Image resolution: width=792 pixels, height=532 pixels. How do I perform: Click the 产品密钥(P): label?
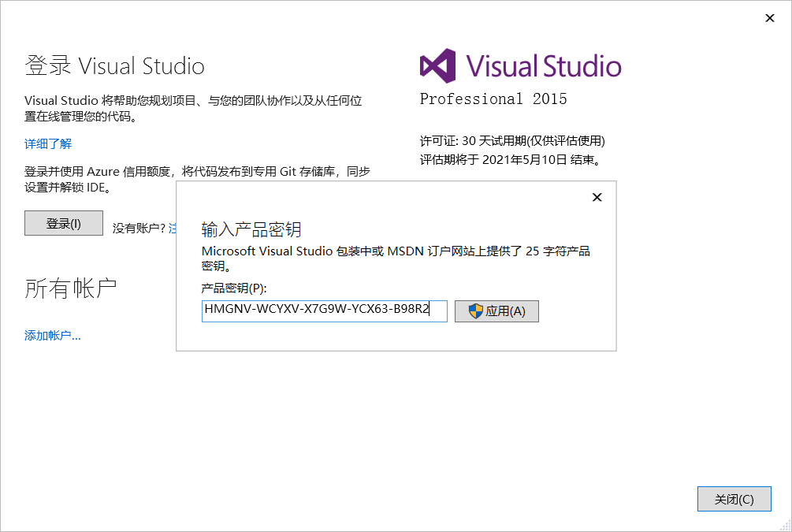click(x=234, y=288)
